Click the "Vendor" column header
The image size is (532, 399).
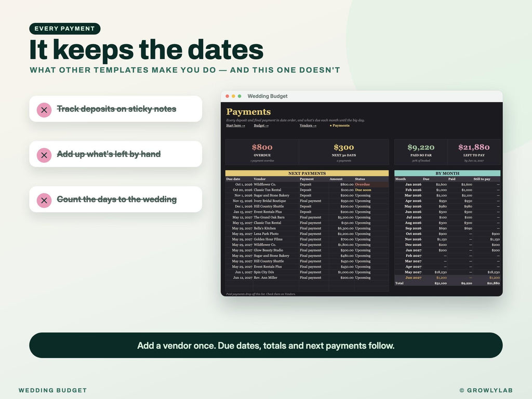tap(260, 179)
